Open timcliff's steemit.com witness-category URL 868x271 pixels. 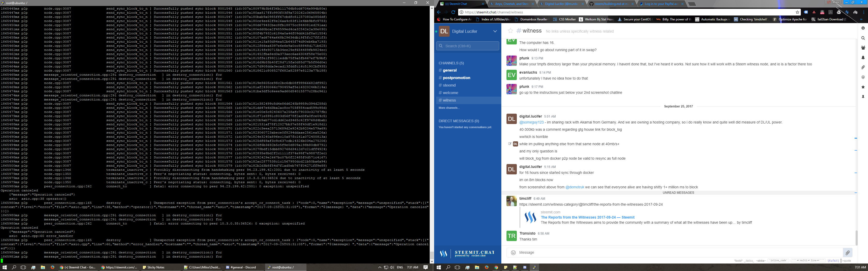pyautogui.click(x=591, y=205)
